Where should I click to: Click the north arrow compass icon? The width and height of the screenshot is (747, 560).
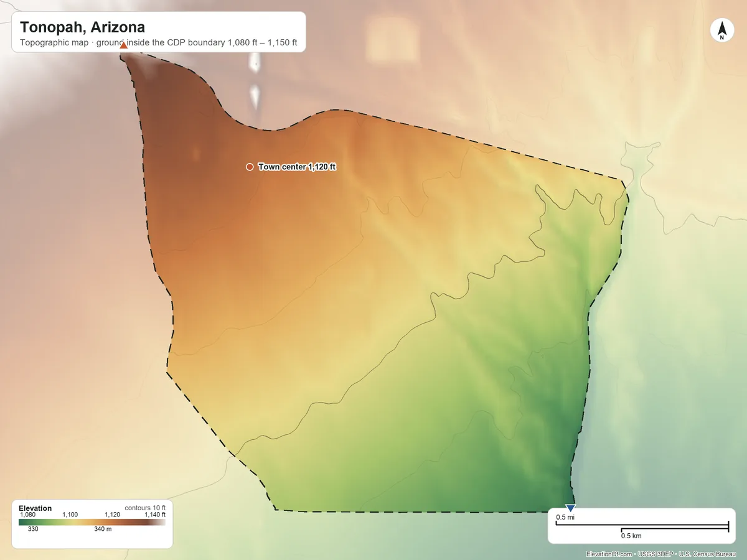pos(721,30)
